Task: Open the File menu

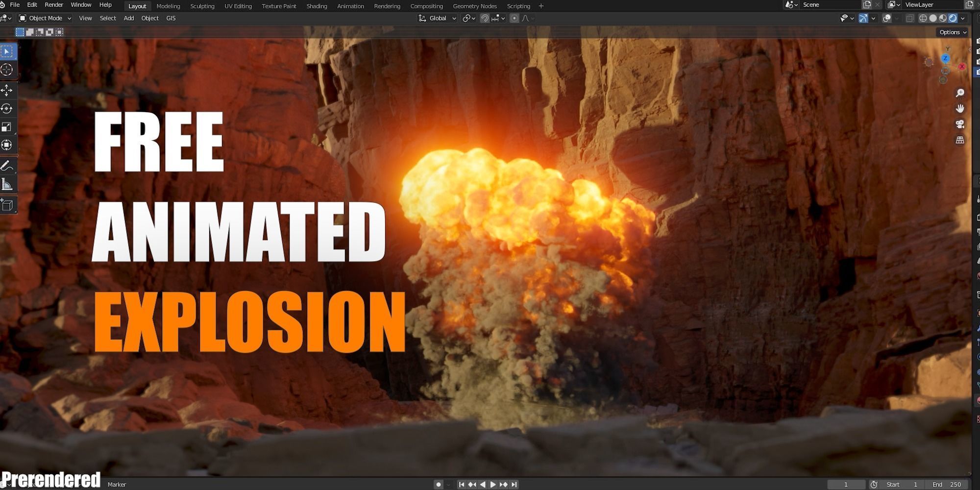Action: [15, 5]
